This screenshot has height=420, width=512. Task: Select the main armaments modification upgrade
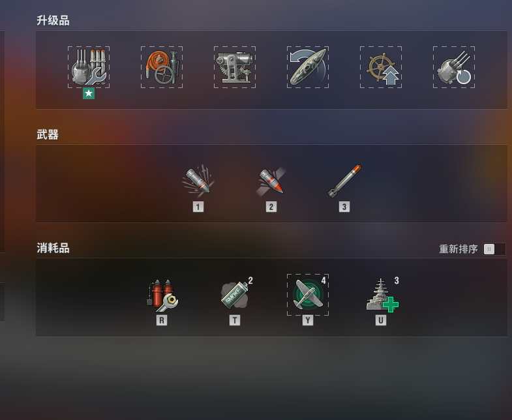coord(89,67)
